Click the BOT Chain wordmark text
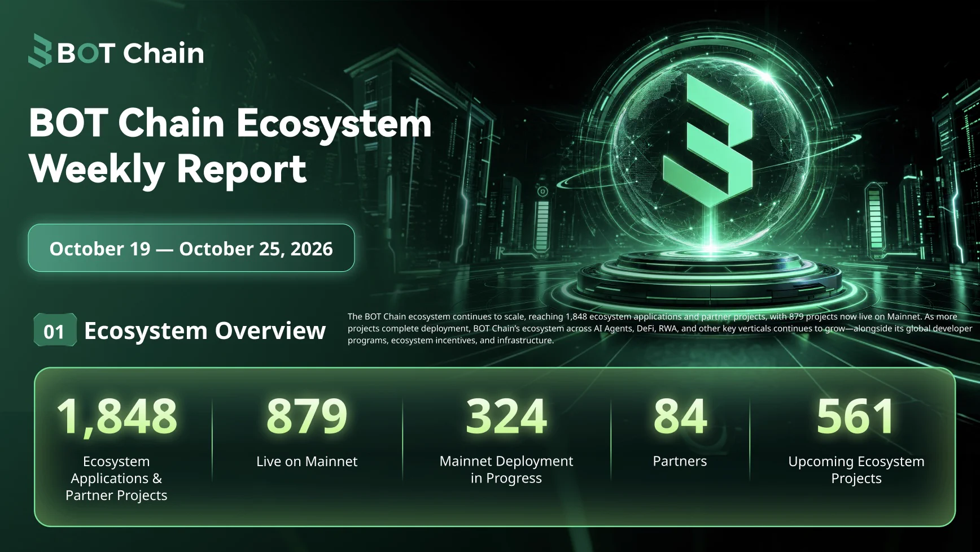Image resolution: width=980 pixels, height=552 pixels. coord(130,53)
